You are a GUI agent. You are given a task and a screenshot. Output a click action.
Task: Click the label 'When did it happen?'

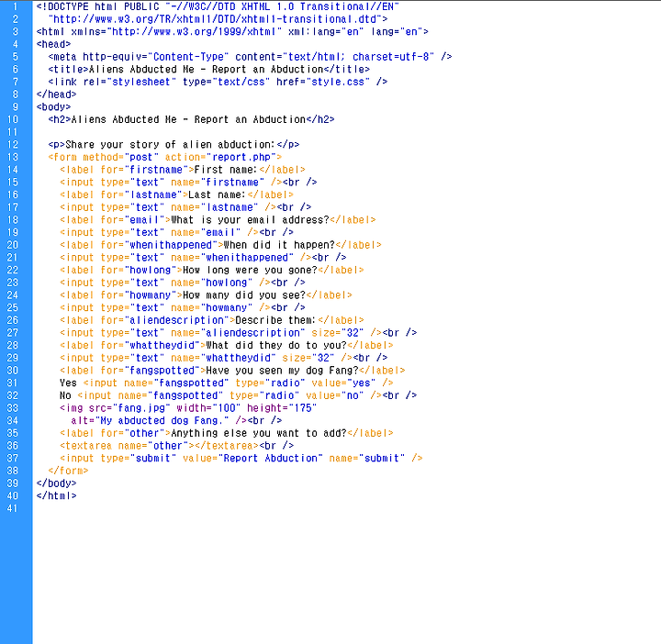click(221, 245)
